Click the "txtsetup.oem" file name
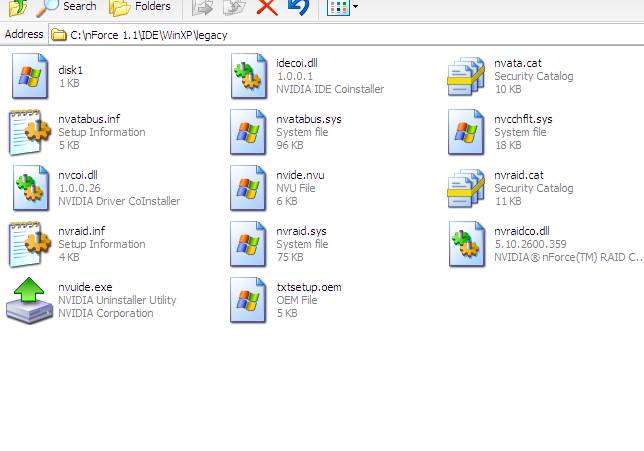The height and width of the screenshot is (451, 644). coord(309,287)
